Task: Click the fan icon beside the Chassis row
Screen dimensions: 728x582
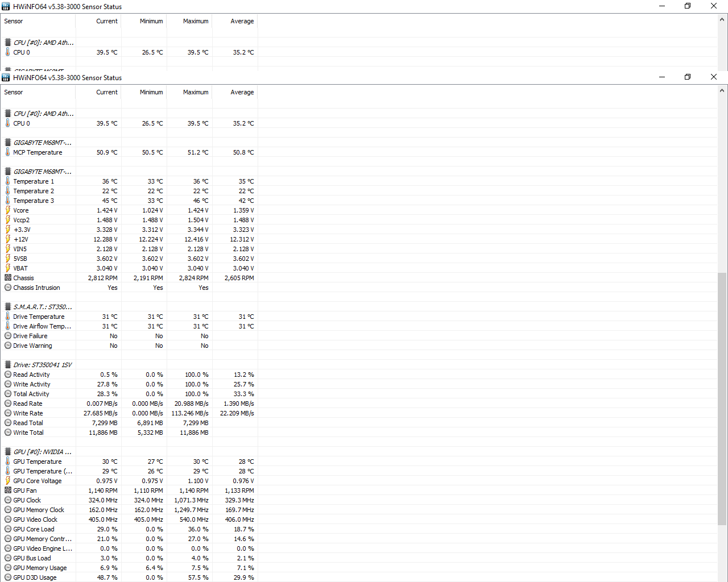Action: click(8, 278)
